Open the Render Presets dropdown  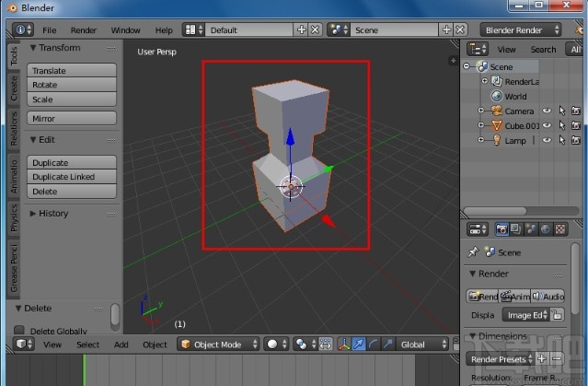pyautogui.click(x=500, y=359)
